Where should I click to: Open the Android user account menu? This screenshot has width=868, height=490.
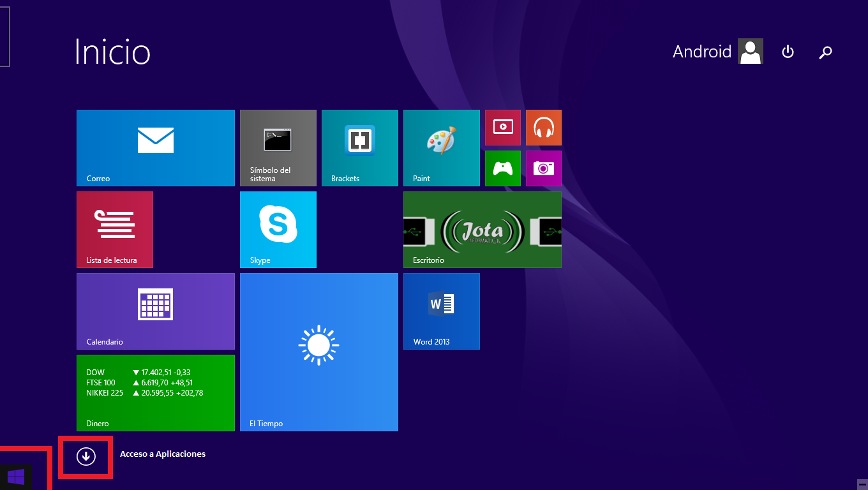click(717, 52)
